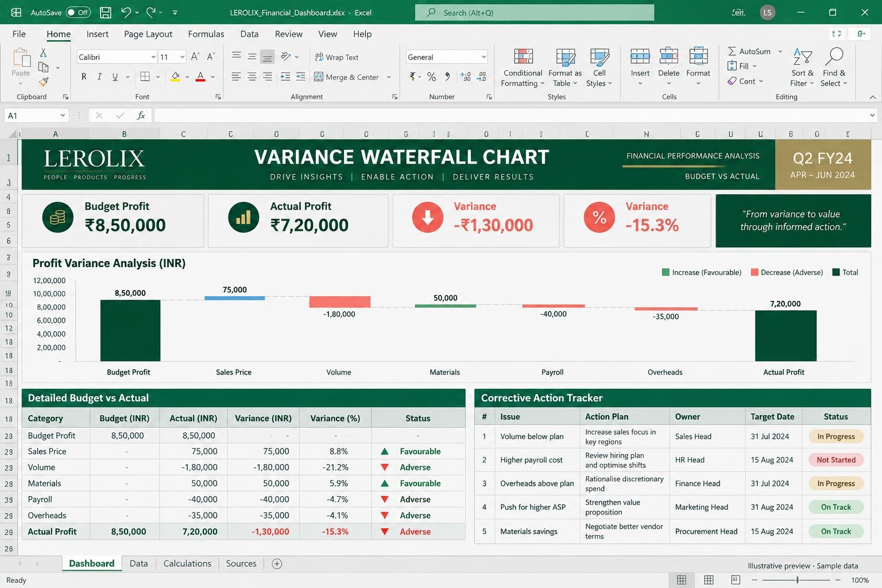Undo the last action
This screenshot has width=882, height=588.
[x=126, y=12]
